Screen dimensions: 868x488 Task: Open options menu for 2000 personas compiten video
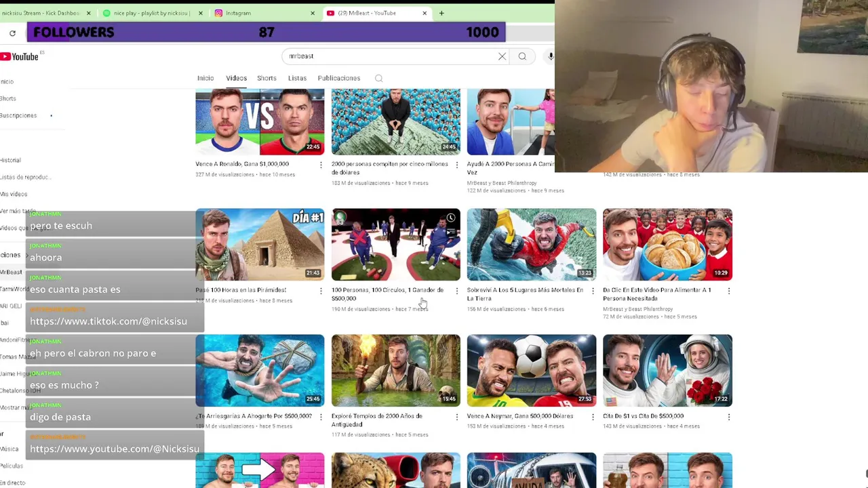tap(456, 165)
